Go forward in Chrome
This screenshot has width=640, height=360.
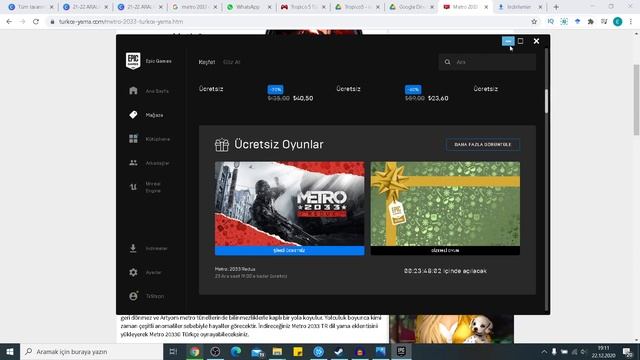tap(22, 22)
